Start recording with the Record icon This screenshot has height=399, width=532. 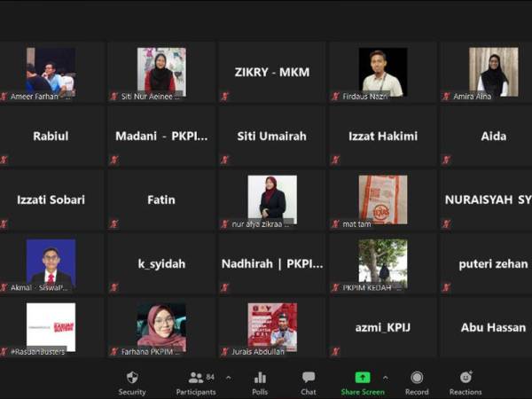click(417, 378)
